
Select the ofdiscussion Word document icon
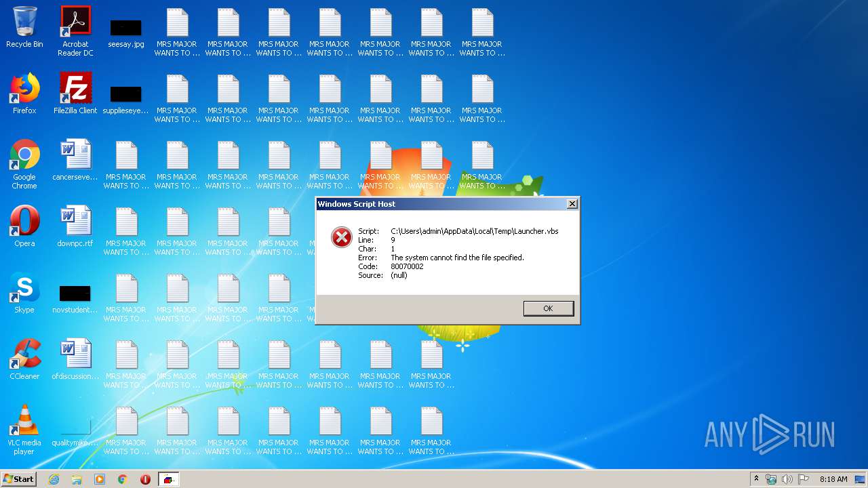pos(75,359)
